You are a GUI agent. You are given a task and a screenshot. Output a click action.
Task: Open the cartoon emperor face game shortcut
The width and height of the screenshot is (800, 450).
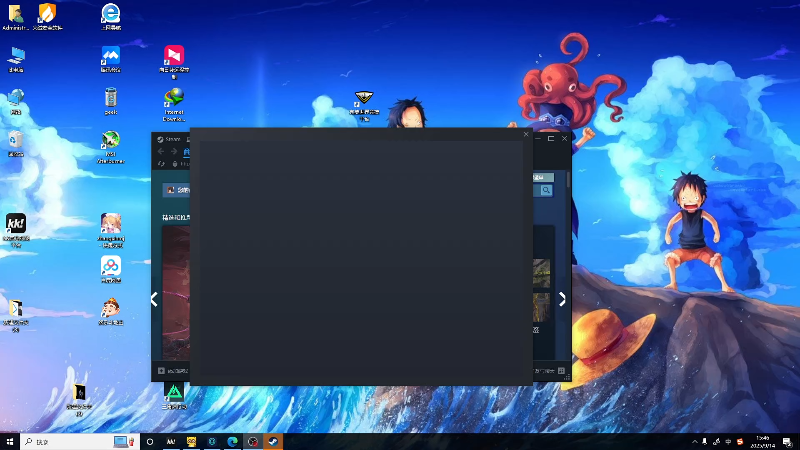coord(111,312)
